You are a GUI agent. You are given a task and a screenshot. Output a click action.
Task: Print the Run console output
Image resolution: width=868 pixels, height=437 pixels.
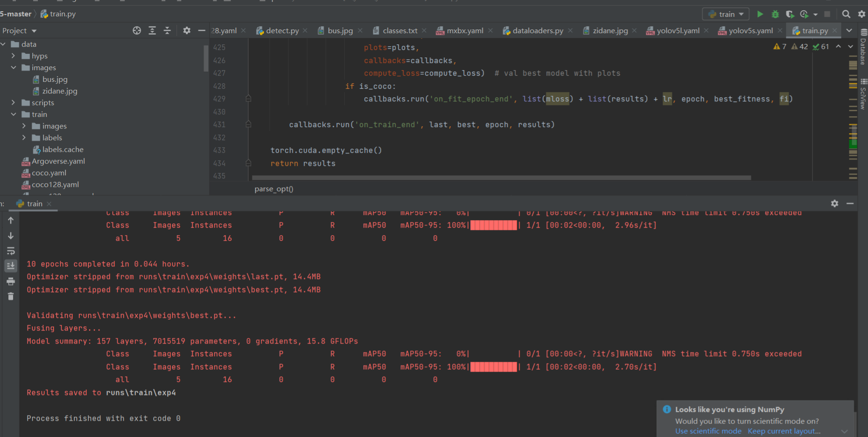click(x=11, y=281)
